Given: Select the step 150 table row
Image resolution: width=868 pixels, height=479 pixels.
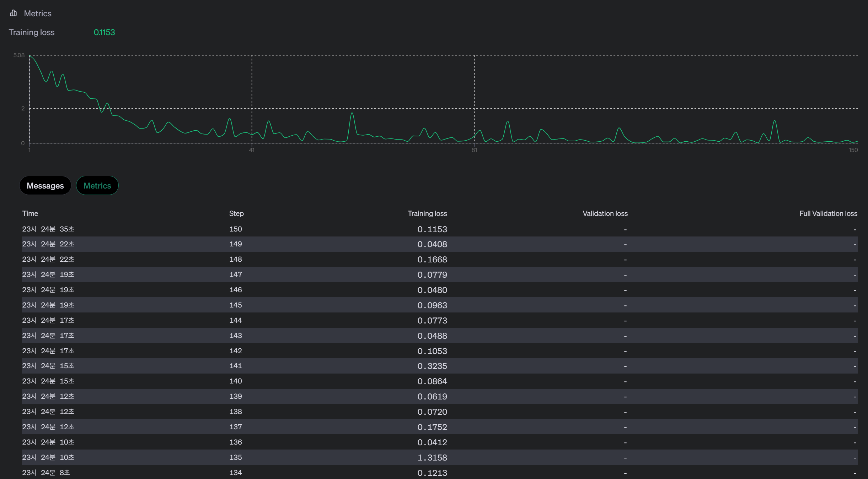Looking at the screenshot, I should click(x=236, y=229).
